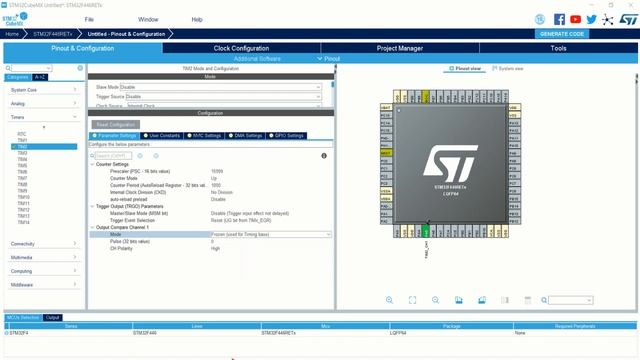
Task: Show peripherals sorted A->Z
Action: (40, 77)
